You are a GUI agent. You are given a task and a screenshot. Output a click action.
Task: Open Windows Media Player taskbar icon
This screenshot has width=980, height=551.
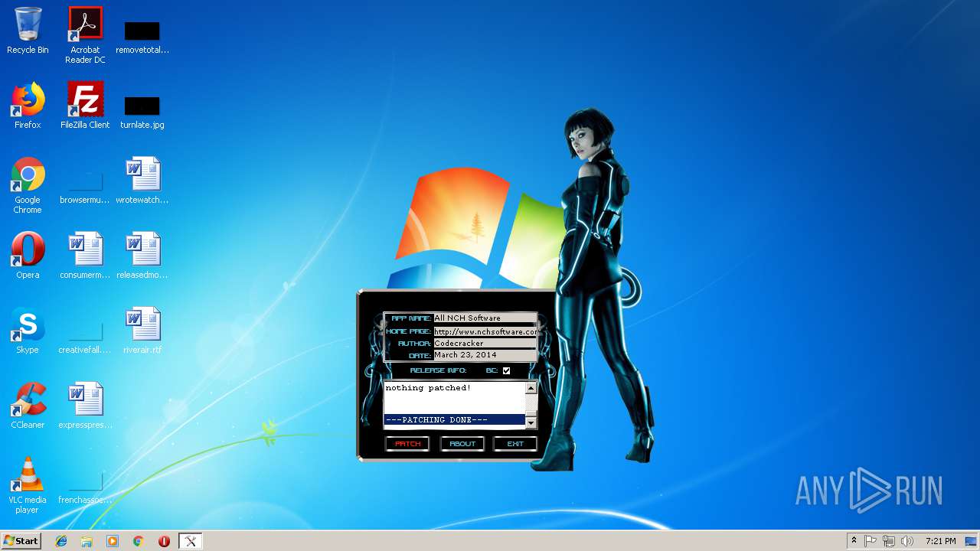113,541
